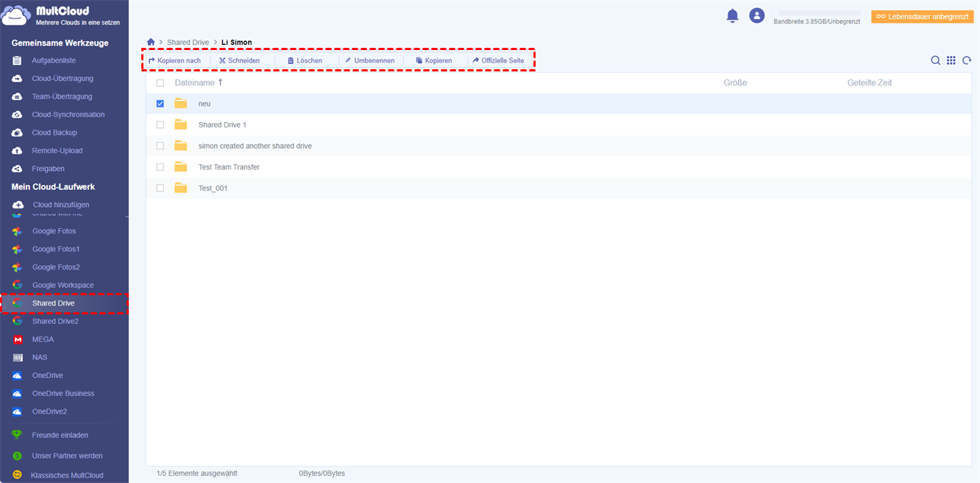Select OneDrive2 in sidebar
The image size is (980, 483).
(50, 412)
